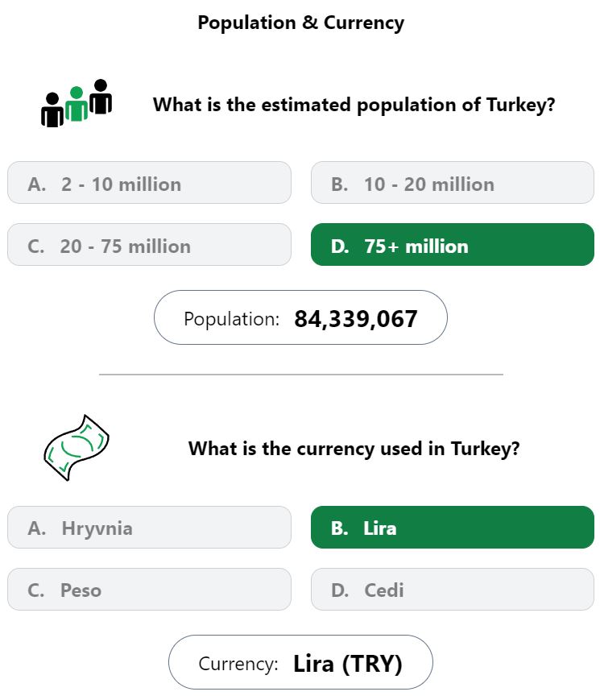Choose currency option D. Cedi
Screen dimensions: 600x700
click(x=453, y=590)
